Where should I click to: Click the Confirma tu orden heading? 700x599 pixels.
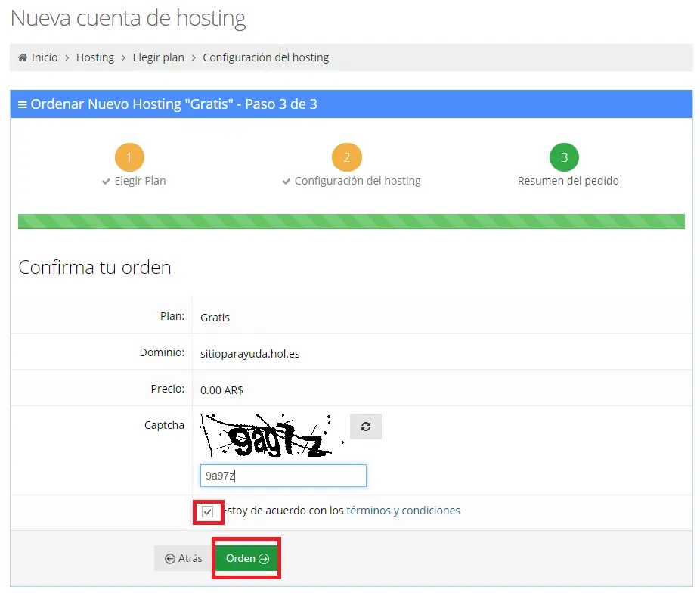pos(94,268)
